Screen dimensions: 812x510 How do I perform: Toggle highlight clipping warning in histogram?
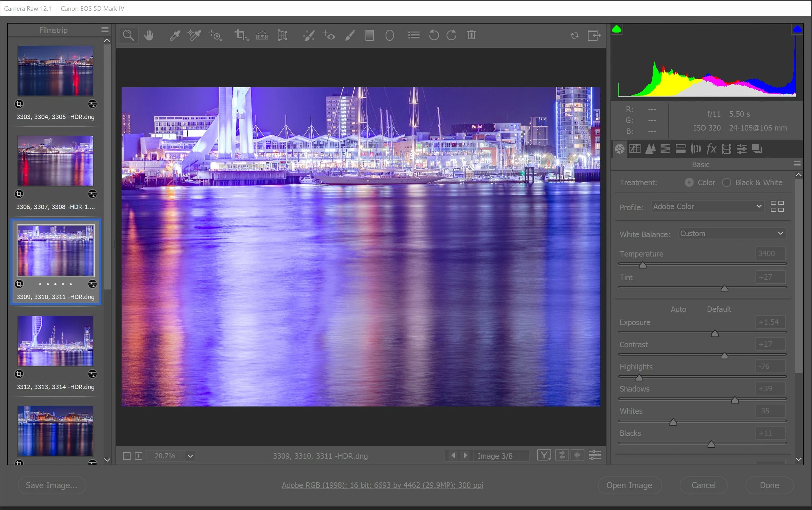click(797, 29)
